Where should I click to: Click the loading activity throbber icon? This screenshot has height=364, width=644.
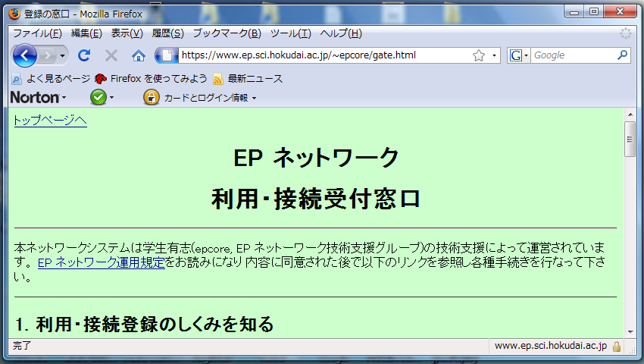626,33
